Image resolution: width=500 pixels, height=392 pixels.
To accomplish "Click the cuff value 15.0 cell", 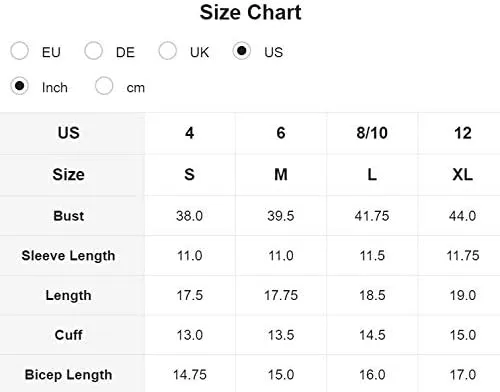I will (462, 335).
